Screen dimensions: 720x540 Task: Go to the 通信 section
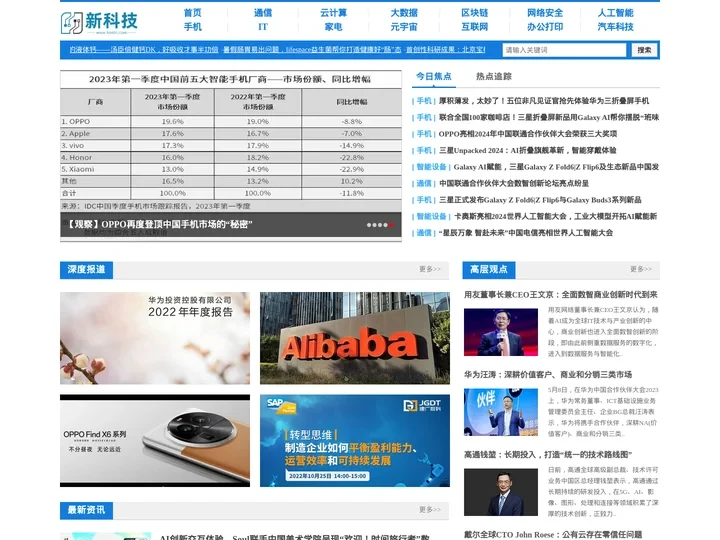tap(263, 13)
